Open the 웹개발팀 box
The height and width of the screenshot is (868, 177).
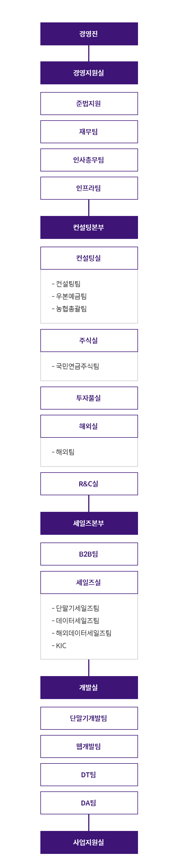pyautogui.click(x=89, y=747)
